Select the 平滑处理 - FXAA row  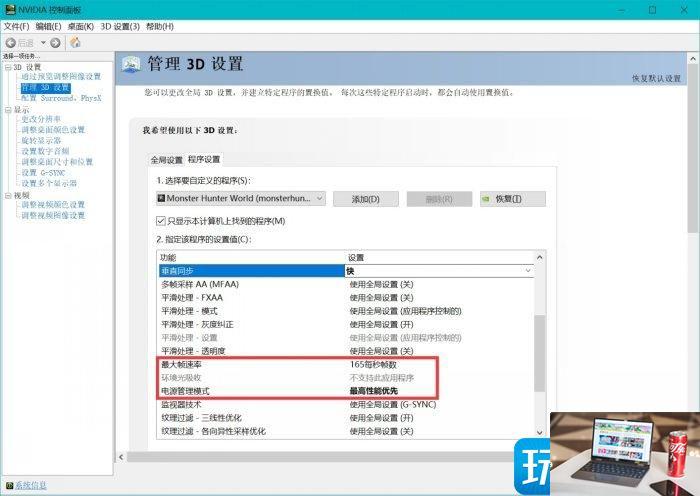click(x=346, y=298)
